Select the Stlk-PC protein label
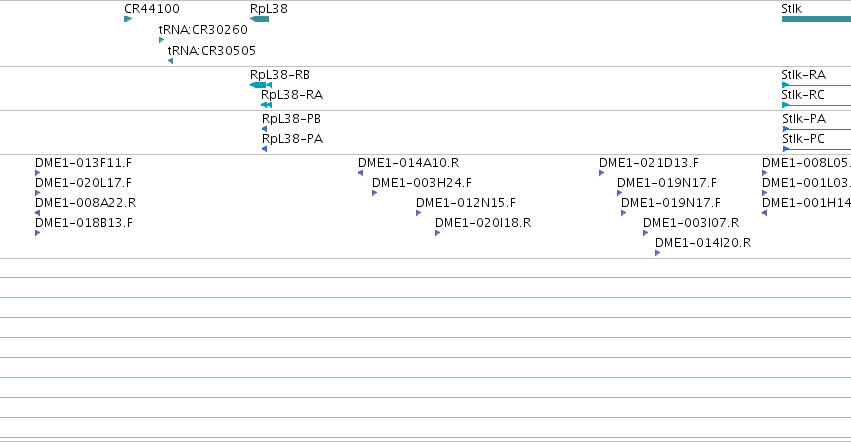This screenshot has height=442, width=851. 803,138
